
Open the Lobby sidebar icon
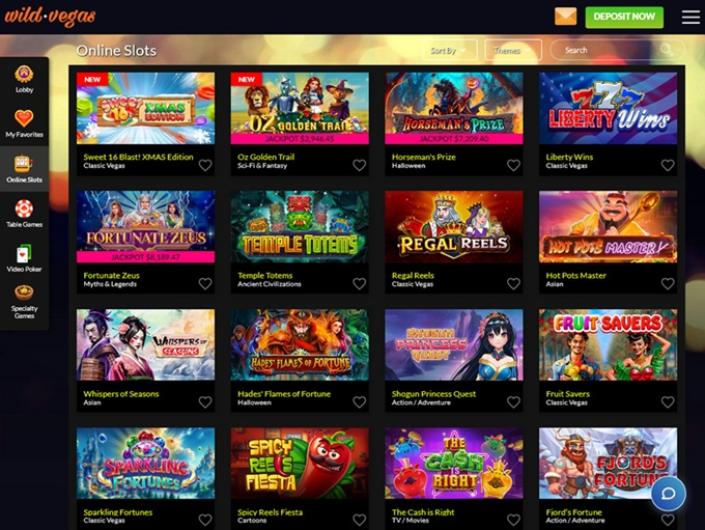tap(24, 74)
